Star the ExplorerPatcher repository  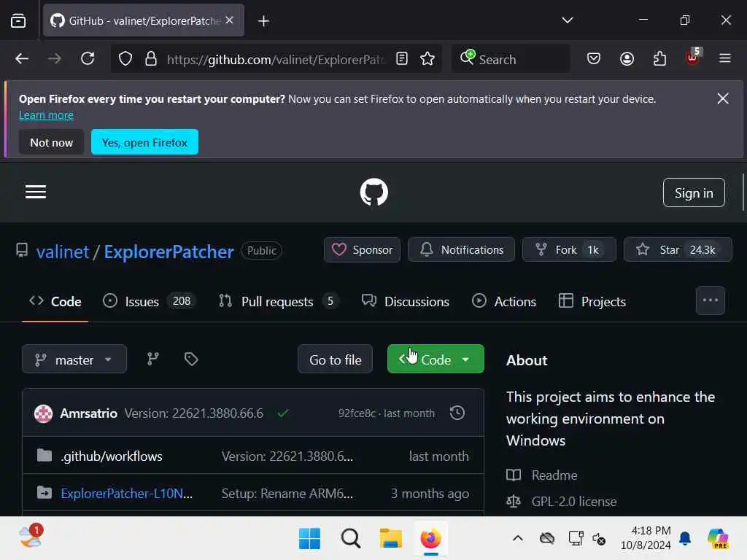tap(678, 249)
